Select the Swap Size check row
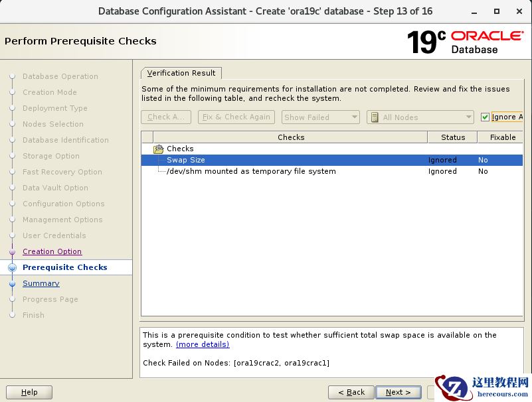 click(x=186, y=160)
